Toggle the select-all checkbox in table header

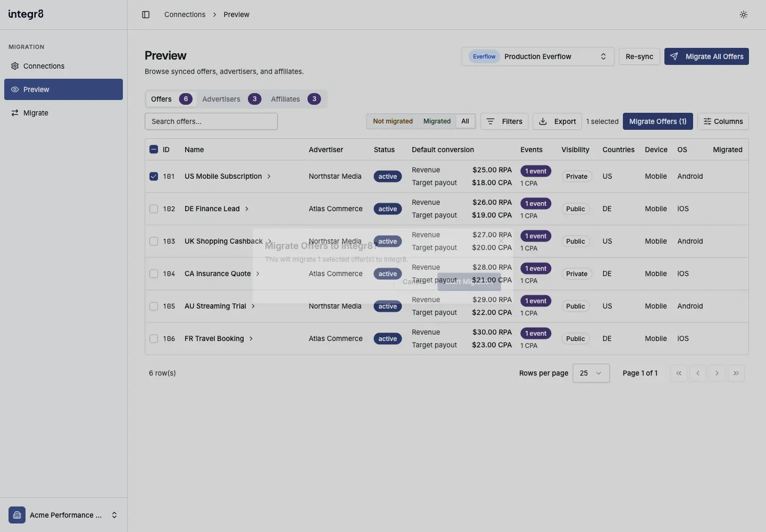[154, 149]
